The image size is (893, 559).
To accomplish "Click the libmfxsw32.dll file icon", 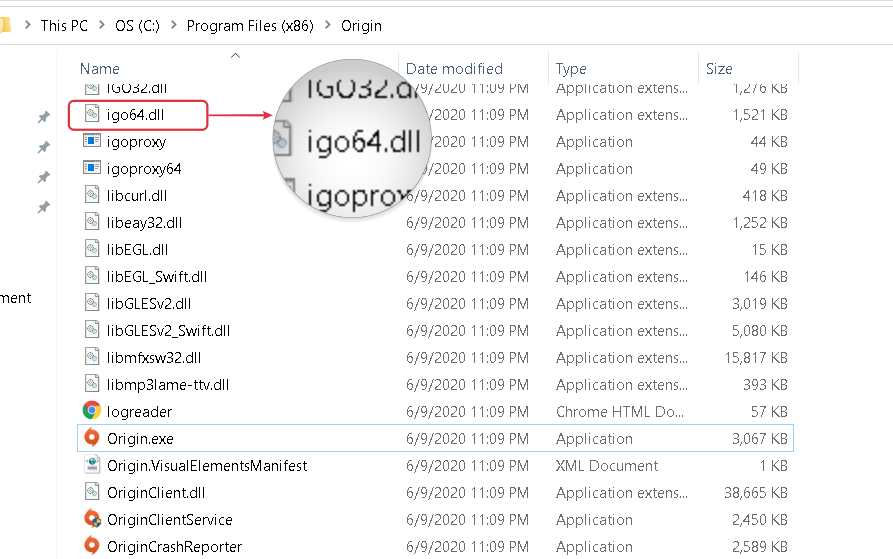I will 92,357.
